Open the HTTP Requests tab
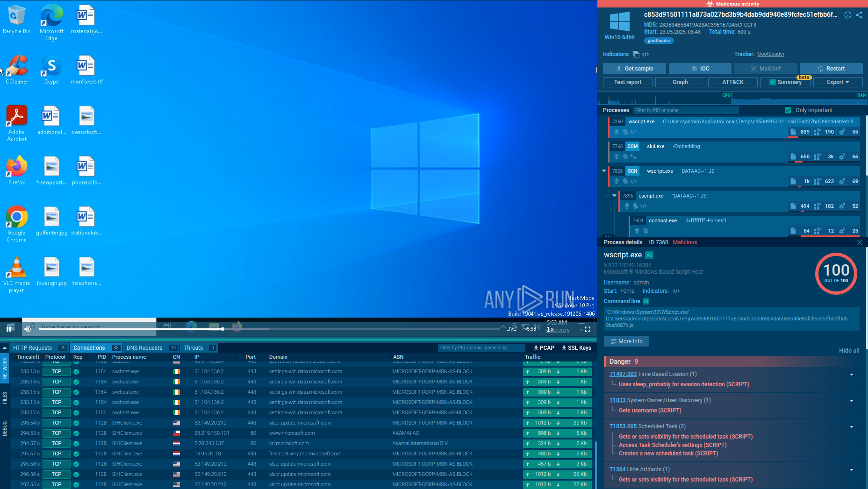 point(33,348)
